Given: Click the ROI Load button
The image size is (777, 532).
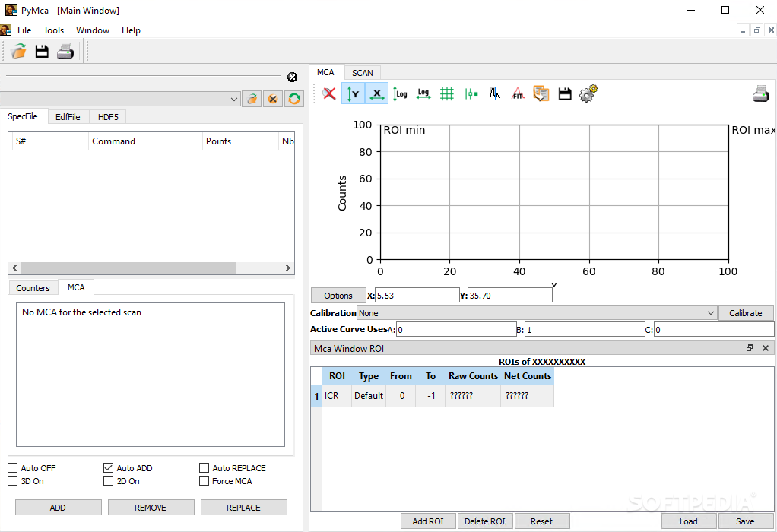Looking at the screenshot, I should [688, 521].
